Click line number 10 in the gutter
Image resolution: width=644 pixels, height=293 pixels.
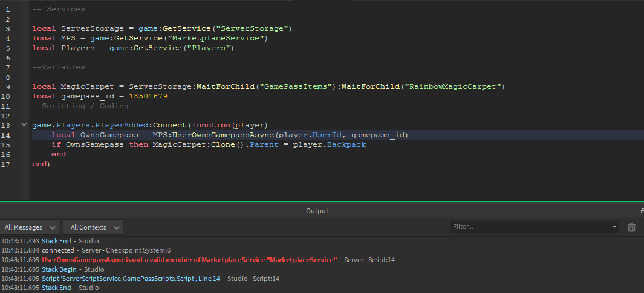pyautogui.click(x=6, y=97)
